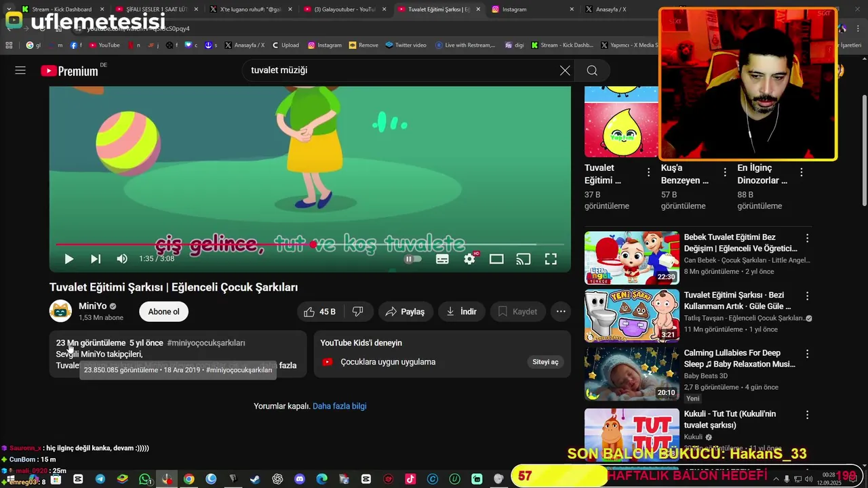This screenshot has width=868, height=488.
Task: Open options for Calming Lullabies video
Action: 807,354
